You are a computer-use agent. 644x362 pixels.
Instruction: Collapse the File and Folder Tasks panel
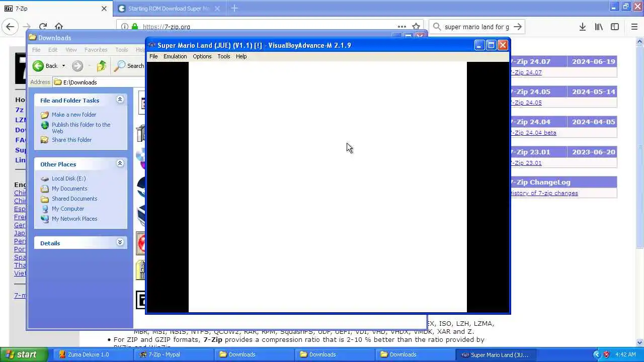click(x=120, y=100)
